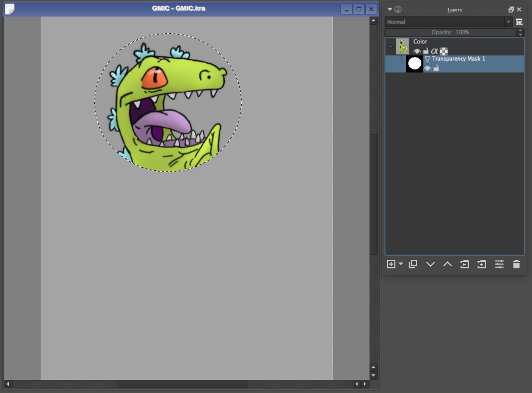Viewport: 532px width, 393px height.
Task: Float the Layers docker panel
Action: [511, 9]
